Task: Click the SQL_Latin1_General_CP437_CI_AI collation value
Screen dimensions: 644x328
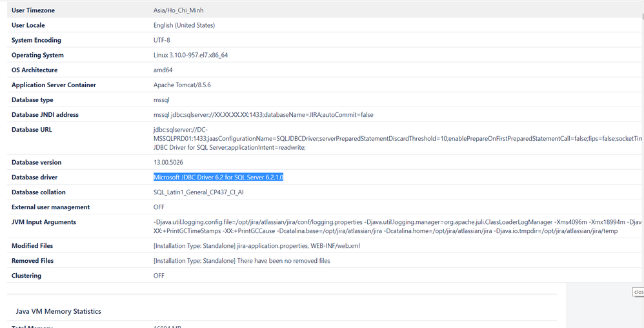Action: (199, 192)
